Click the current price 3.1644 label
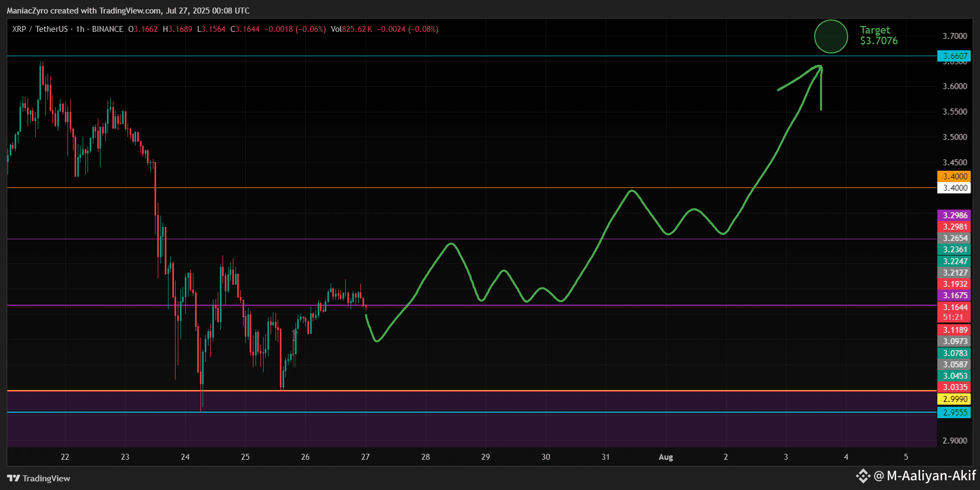 (954, 307)
